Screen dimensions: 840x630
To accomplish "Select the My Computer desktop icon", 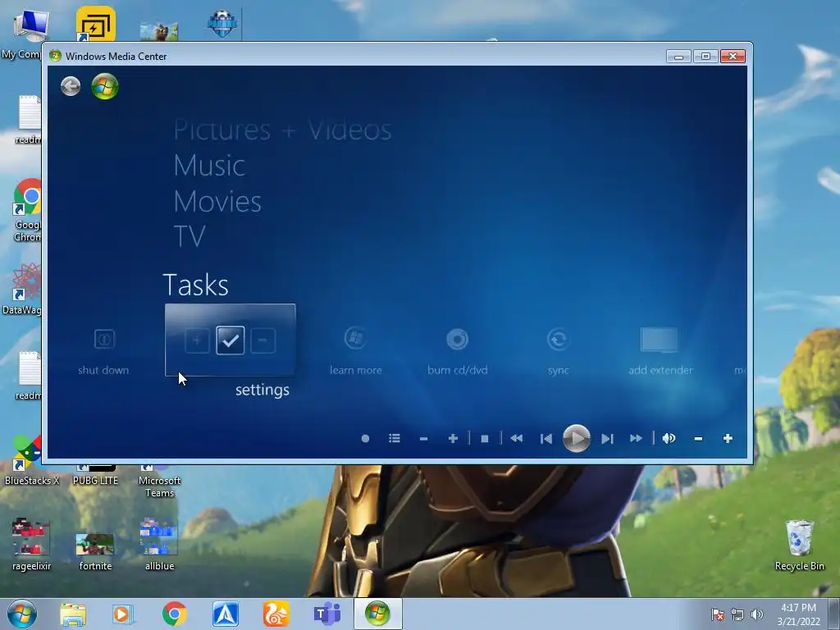I will coord(24,33).
